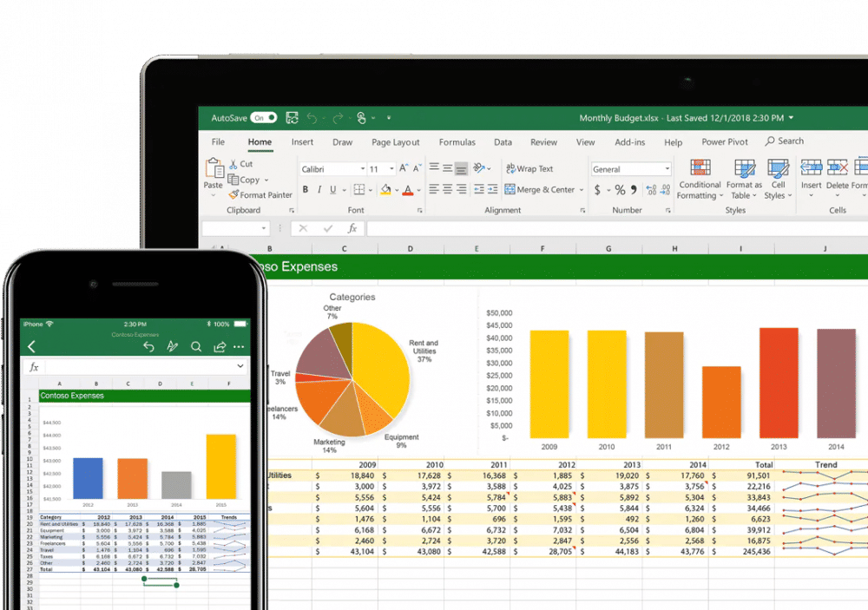The height and width of the screenshot is (610, 868).
Task: Click the Increase Decimal icon
Action: tap(652, 190)
